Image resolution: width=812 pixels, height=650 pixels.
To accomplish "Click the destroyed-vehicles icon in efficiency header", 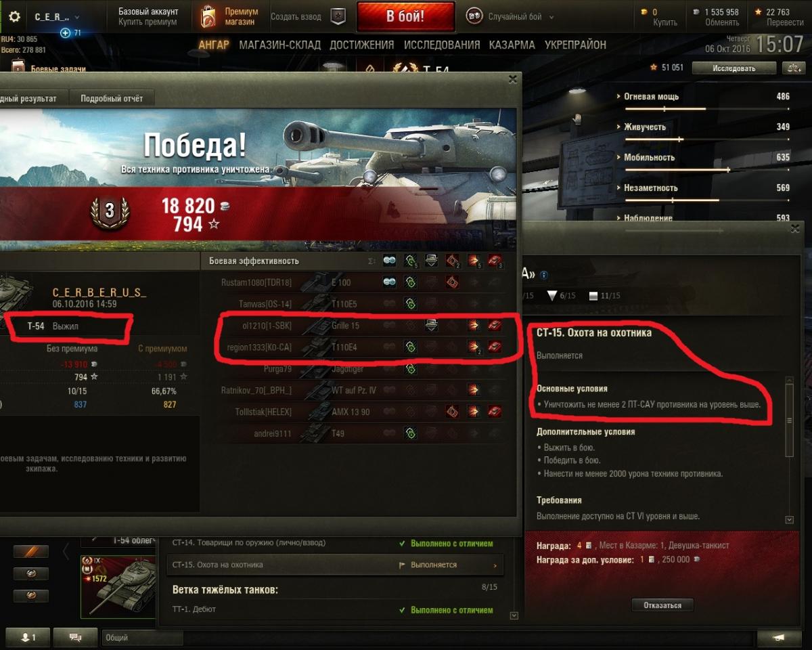I will pos(495,261).
